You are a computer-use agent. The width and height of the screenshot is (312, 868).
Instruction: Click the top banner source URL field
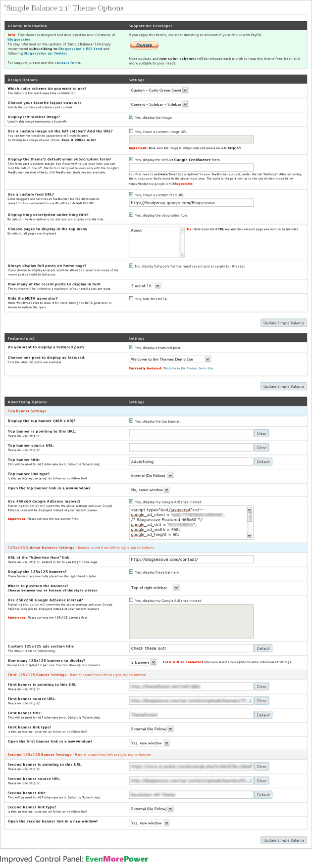coord(191,447)
